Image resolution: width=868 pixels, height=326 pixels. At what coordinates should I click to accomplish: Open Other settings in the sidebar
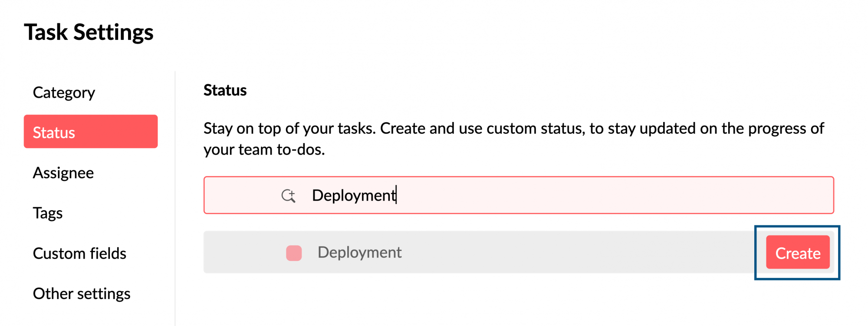[x=82, y=294]
